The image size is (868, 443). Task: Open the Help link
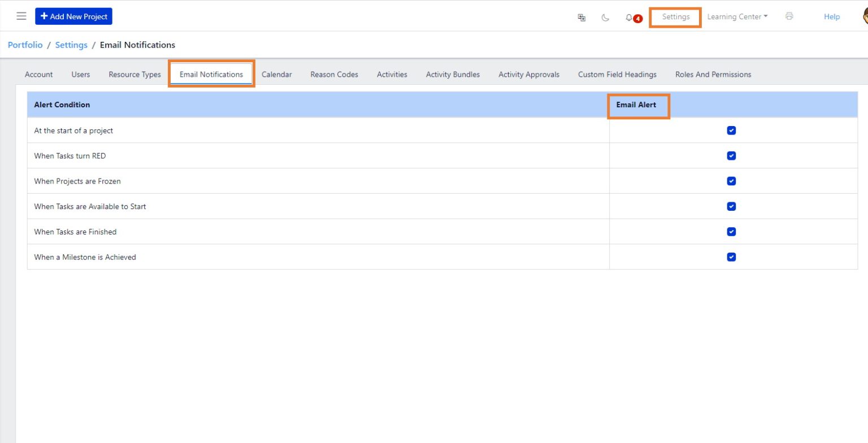click(x=832, y=17)
